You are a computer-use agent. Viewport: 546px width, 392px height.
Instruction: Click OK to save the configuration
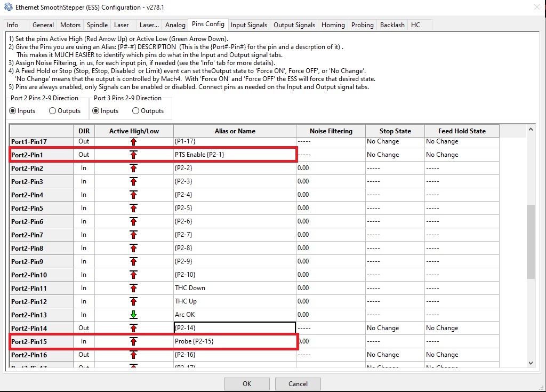[246, 383]
